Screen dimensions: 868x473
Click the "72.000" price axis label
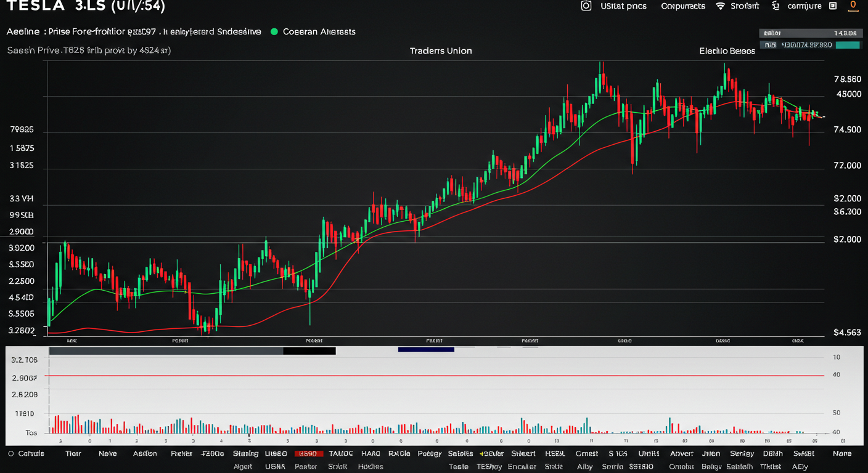click(847, 166)
